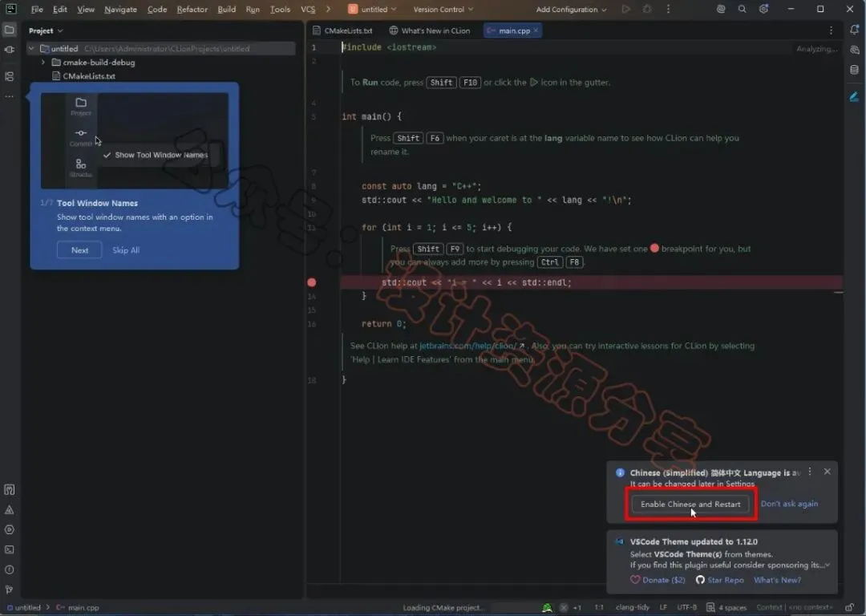Open the circled exclamation tool window icon
The image size is (866, 616).
tap(10, 569)
